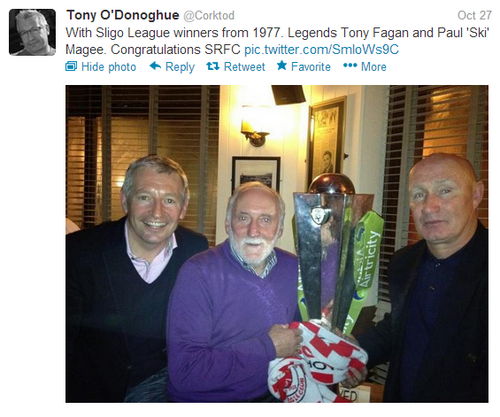
Task: Expand the More options label
Action: [374, 67]
